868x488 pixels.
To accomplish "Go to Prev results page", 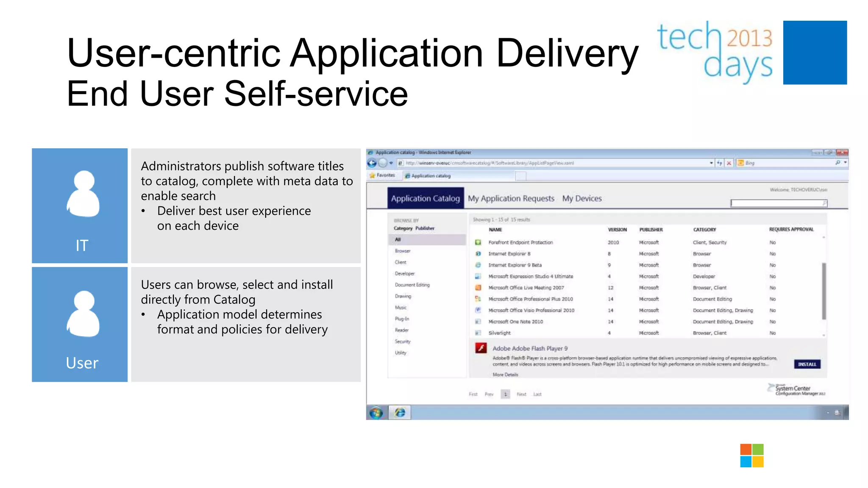I will (x=489, y=394).
